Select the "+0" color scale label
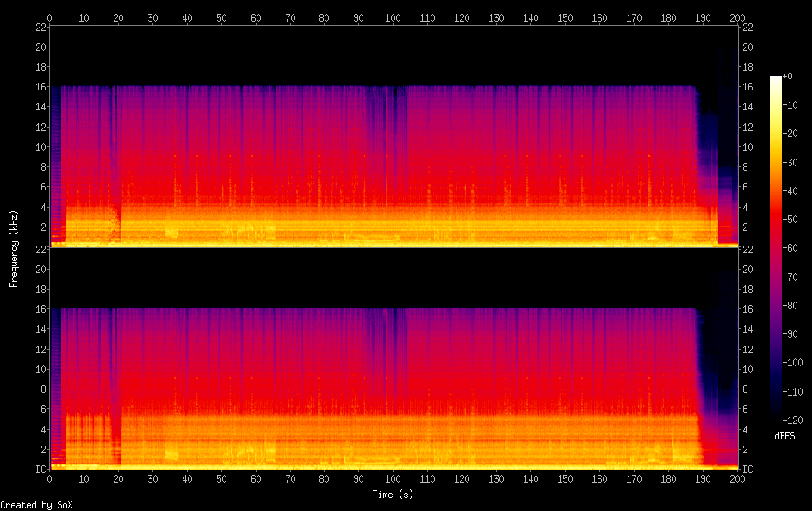 (787, 77)
